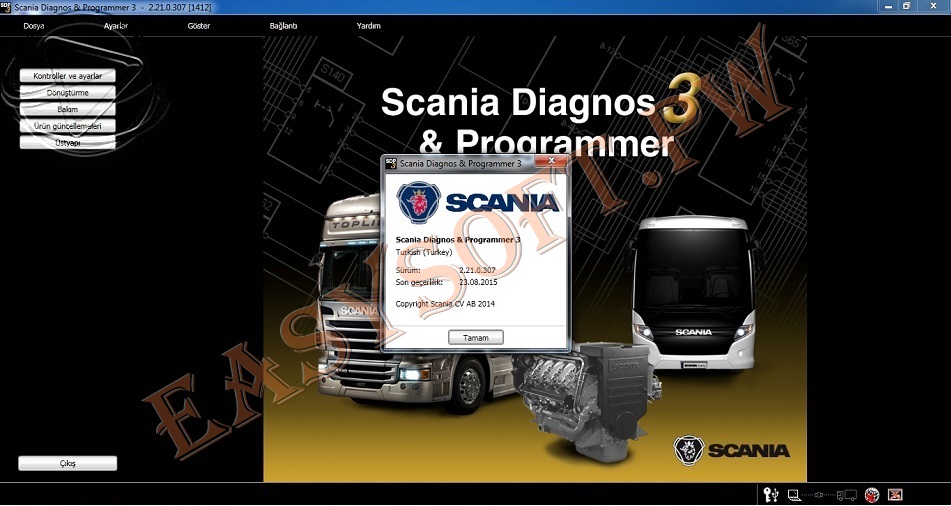The height and width of the screenshot is (506, 951).
Task: Click the Kontroller ve ayarlar button
Action: pyautogui.click(x=67, y=76)
